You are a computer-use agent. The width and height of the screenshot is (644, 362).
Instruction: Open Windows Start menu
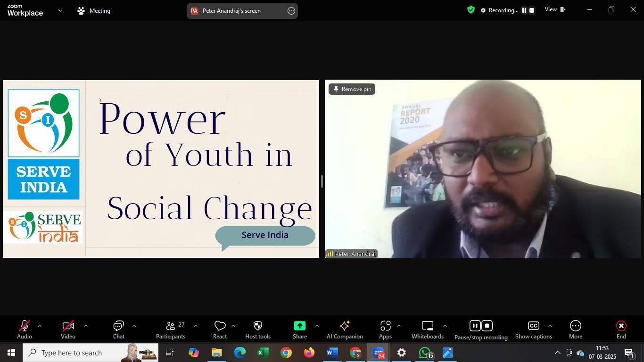11,353
